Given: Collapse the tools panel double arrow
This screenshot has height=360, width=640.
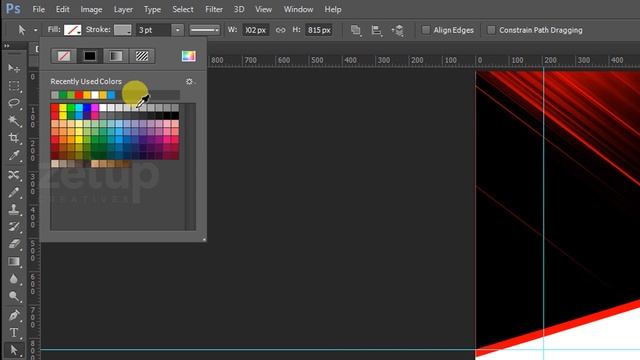Looking at the screenshot, I should [x=7, y=46].
